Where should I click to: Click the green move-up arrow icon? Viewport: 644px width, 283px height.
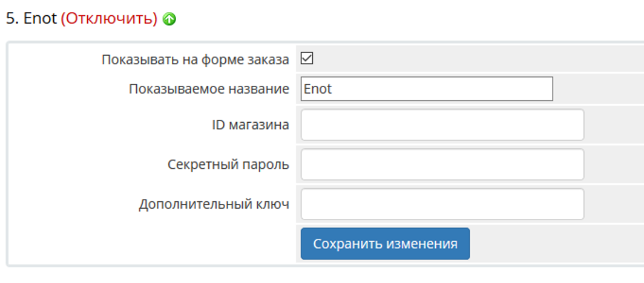pyautogui.click(x=170, y=19)
